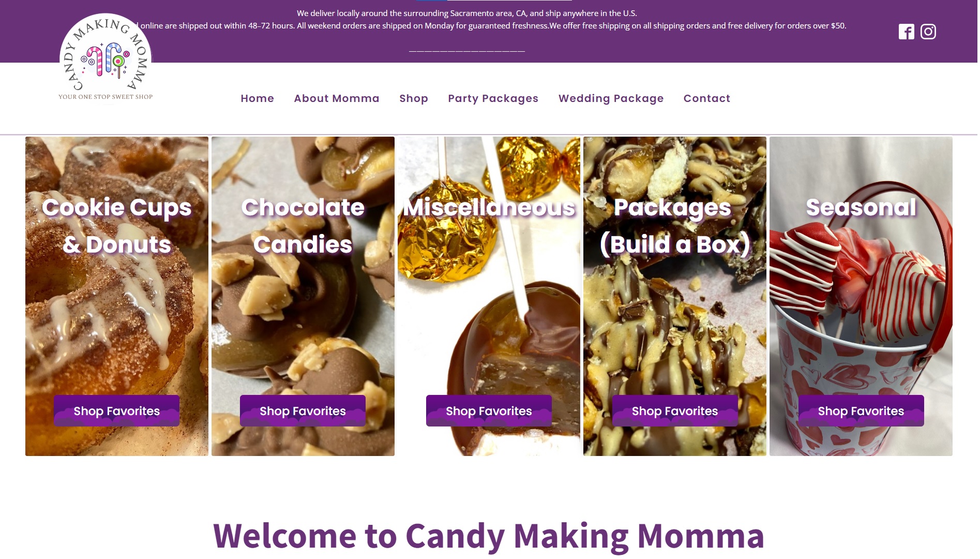Open the Facebook page icon
The image size is (980, 559).
pos(906,32)
